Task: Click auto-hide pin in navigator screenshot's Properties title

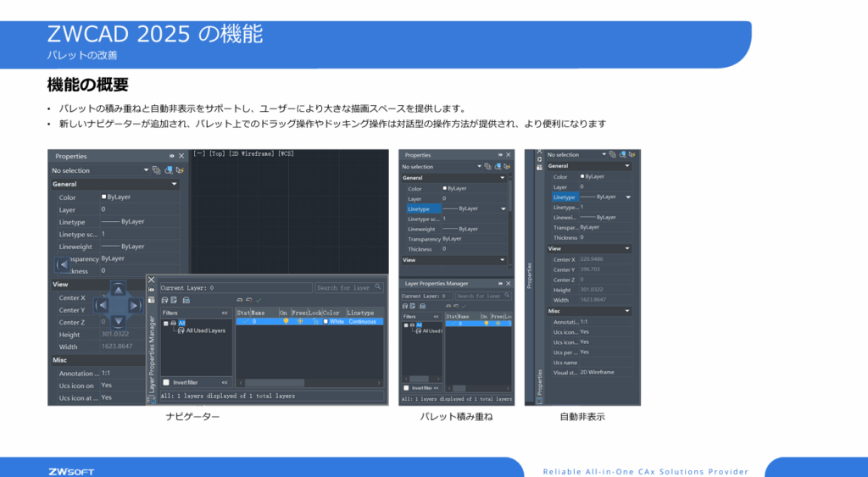Action: coord(171,156)
